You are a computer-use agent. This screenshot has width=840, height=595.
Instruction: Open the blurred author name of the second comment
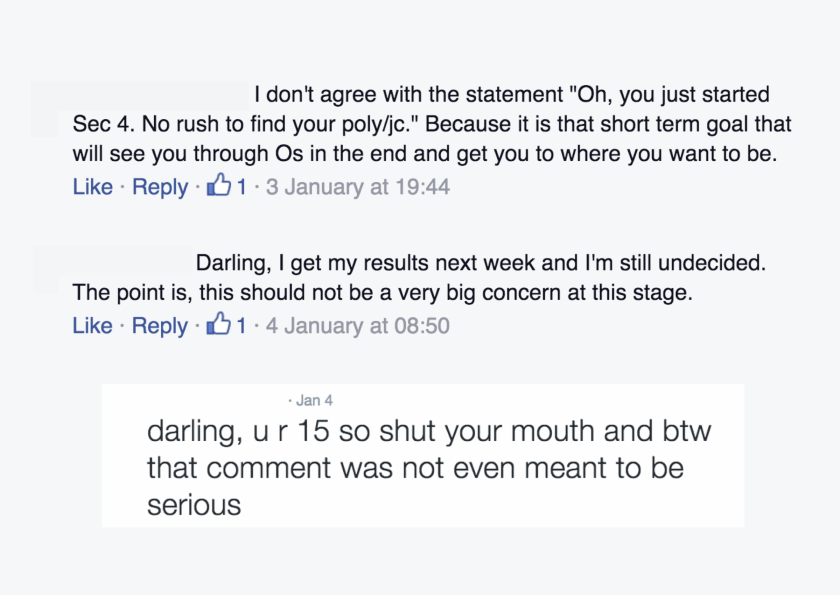tap(112, 266)
